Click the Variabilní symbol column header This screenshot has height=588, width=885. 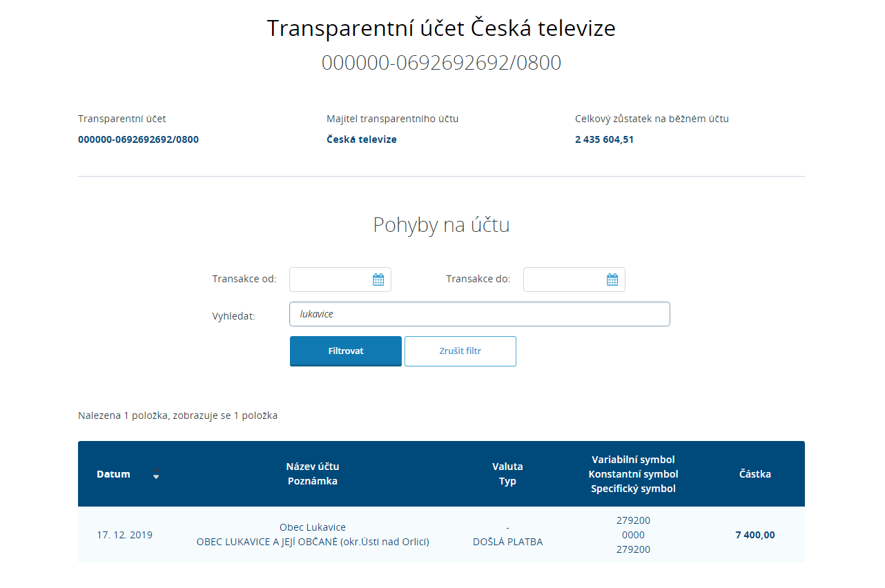[633, 460]
